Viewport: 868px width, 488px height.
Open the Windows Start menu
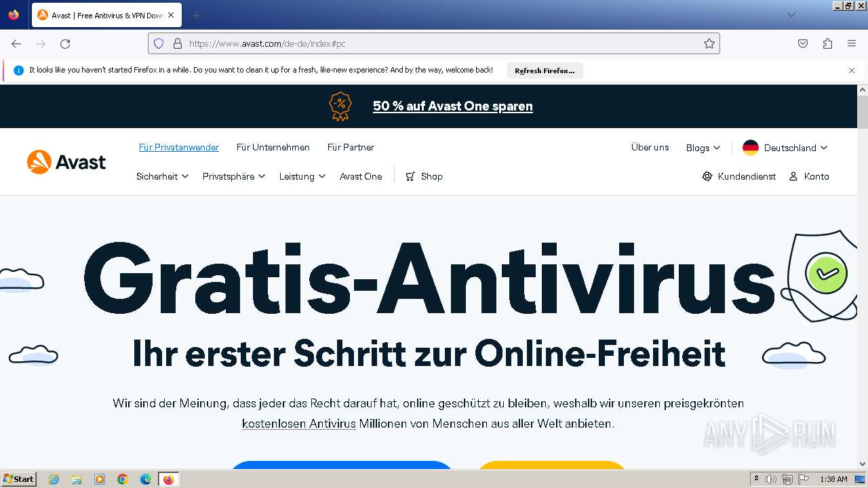18,479
